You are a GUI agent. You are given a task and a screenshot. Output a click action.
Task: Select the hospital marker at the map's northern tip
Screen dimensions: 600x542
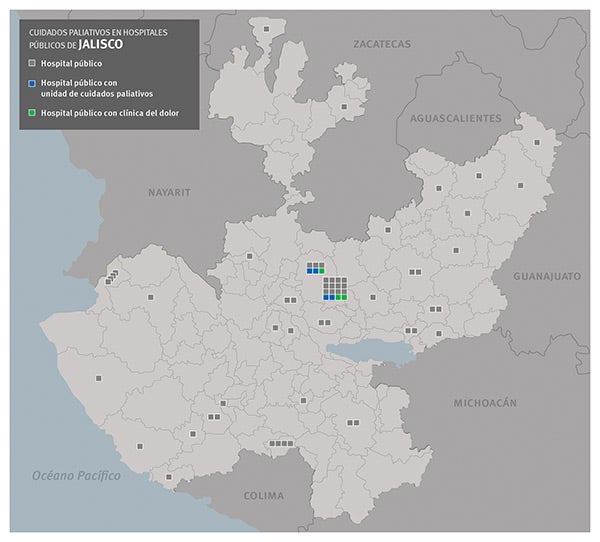coord(266,29)
